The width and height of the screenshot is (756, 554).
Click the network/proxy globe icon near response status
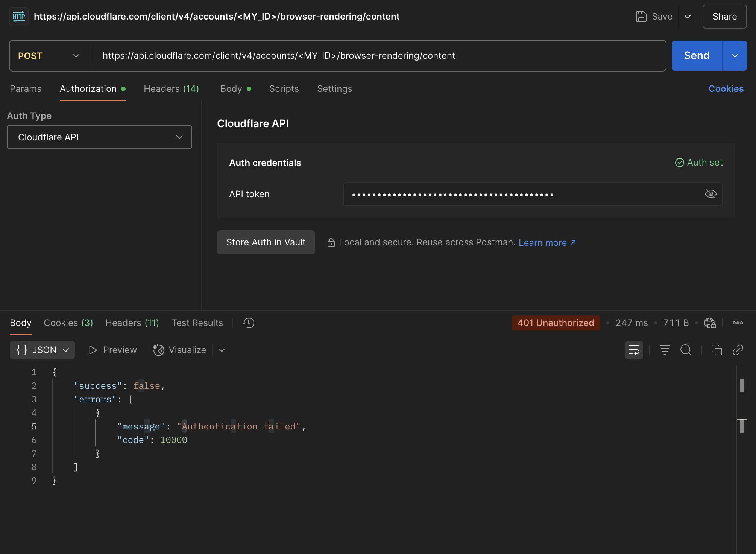click(x=710, y=323)
